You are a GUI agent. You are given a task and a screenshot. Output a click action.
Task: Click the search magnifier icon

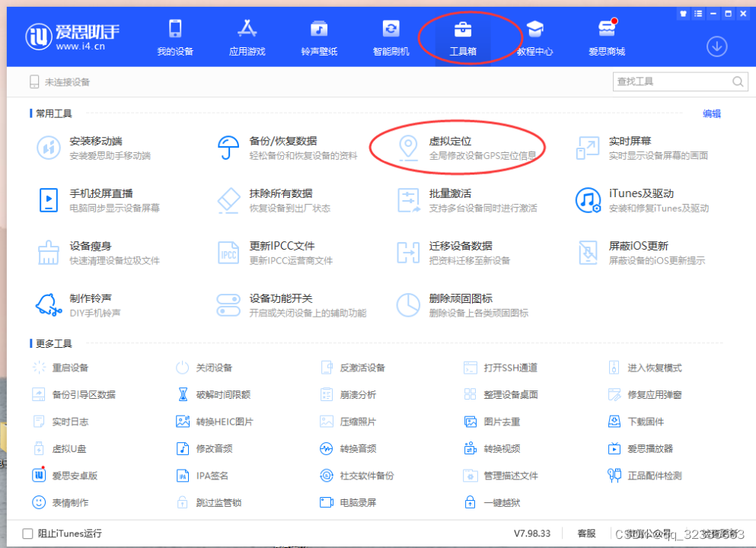pos(738,81)
